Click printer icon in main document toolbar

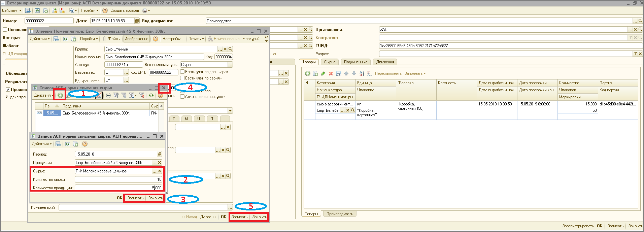point(145,10)
